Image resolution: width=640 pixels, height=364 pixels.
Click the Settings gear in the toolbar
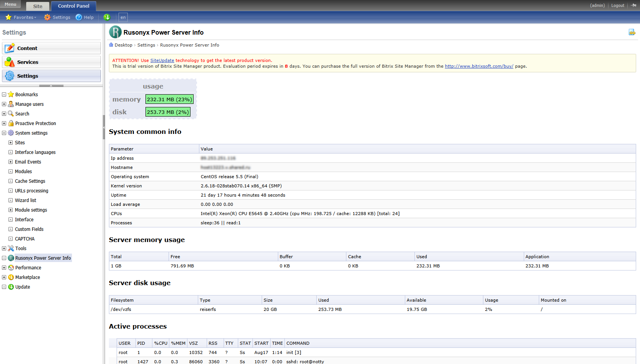[x=47, y=17]
